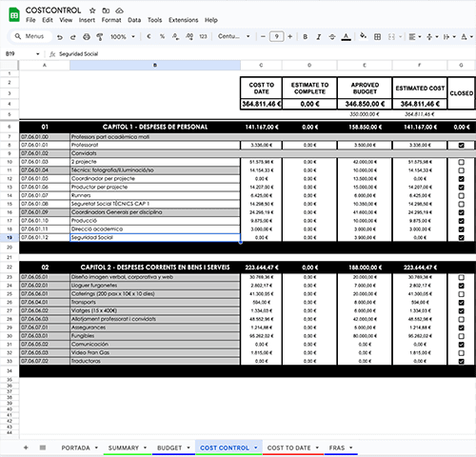Toggle bold formatting
This screenshot has width=476, height=457.
305,37
